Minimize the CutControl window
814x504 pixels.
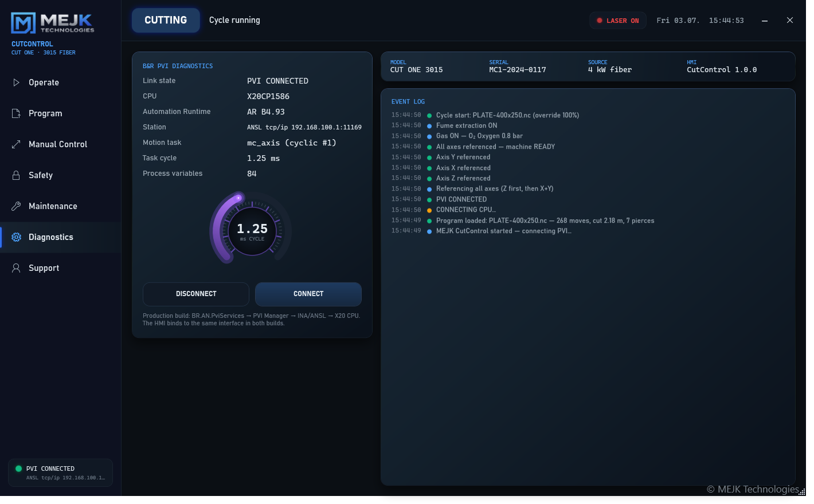765,21
